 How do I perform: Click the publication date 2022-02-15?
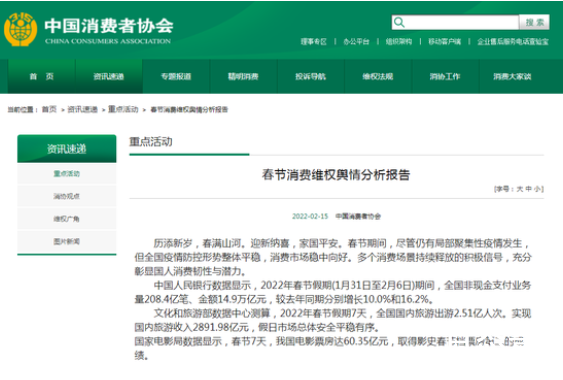(310, 216)
